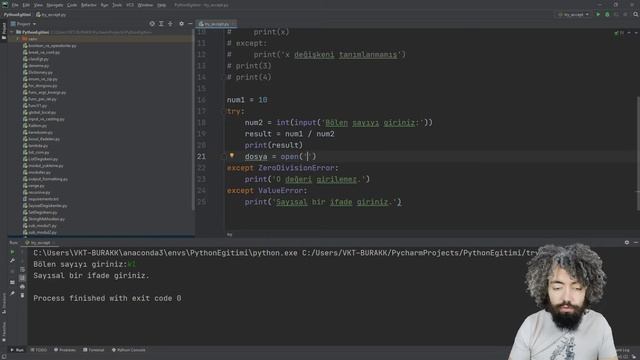The height and width of the screenshot is (360, 640).
Task: Toggle code fold at try line 17
Action: [224, 111]
